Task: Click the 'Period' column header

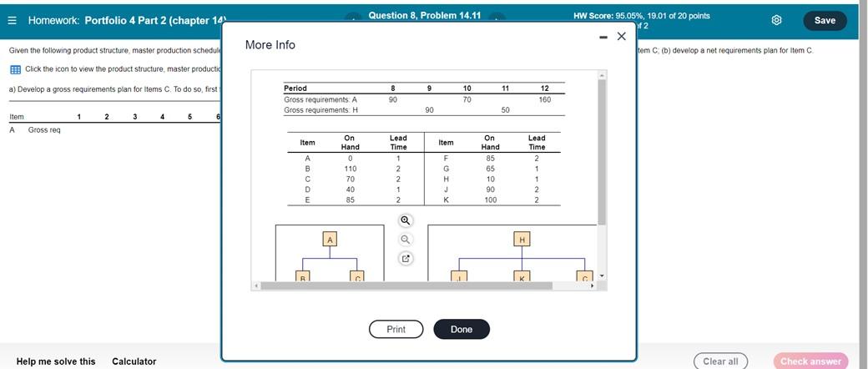Action: [x=295, y=88]
